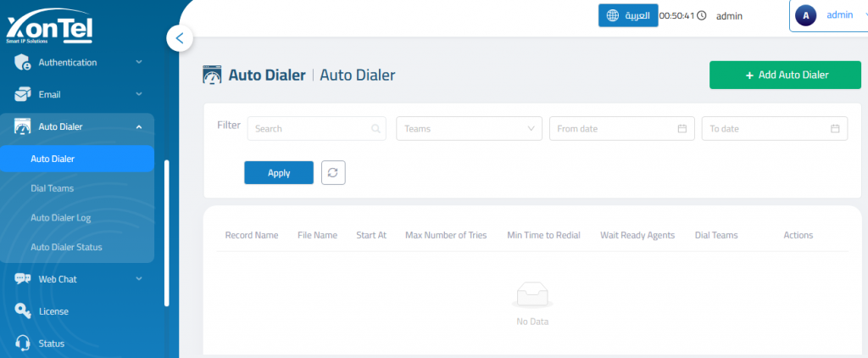Click the From date calendar icon
The height and width of the screenshot is (358, 868).
tap(682, 129)
